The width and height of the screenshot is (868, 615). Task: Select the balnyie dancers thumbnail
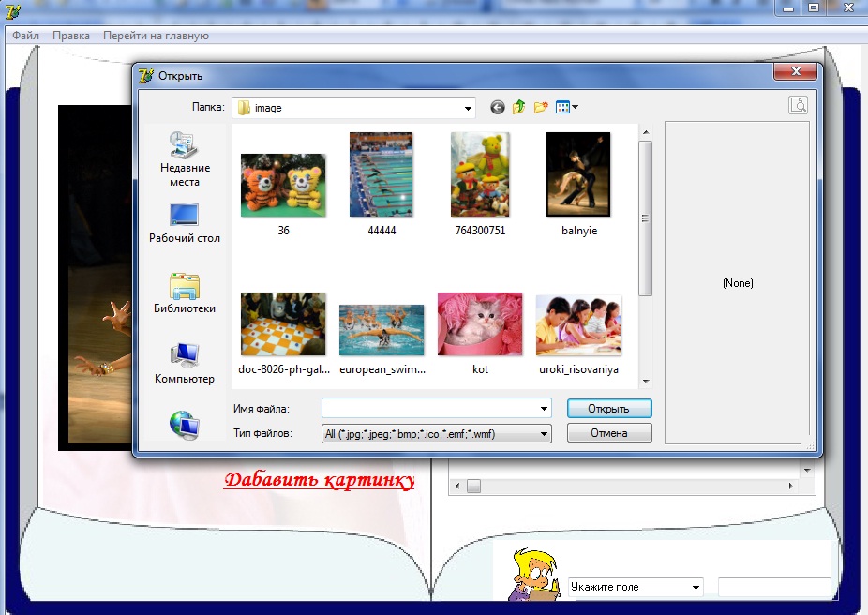tap(578, 174)
